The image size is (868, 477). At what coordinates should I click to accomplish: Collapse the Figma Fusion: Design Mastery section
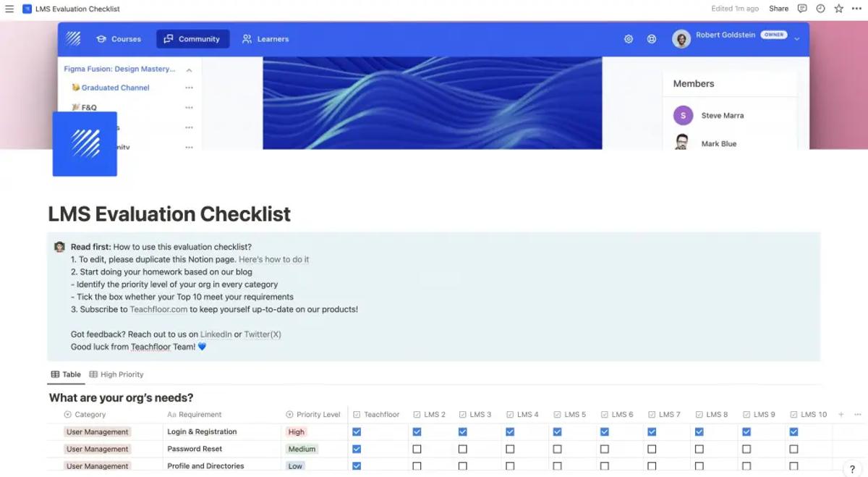189,69
